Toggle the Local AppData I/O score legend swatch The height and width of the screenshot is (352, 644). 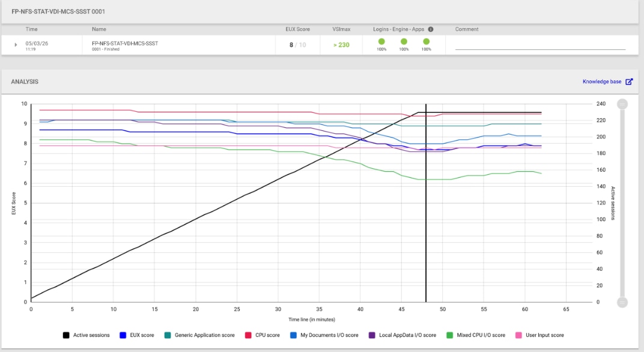(372, 335)
